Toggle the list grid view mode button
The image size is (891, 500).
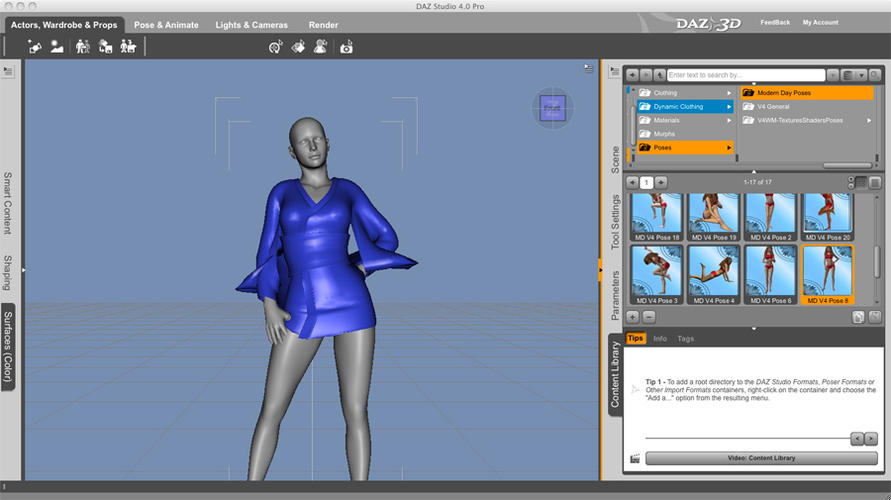(861, 182)
